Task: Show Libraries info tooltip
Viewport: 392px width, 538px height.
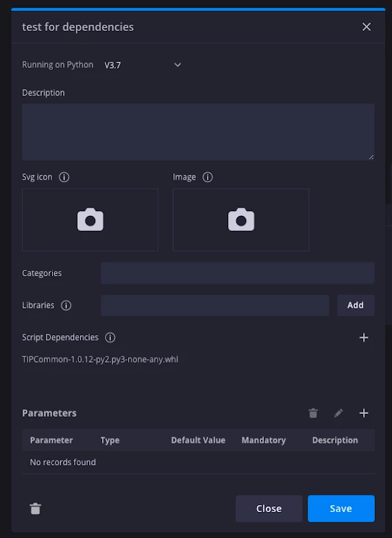Action: (x=66, y=306)
